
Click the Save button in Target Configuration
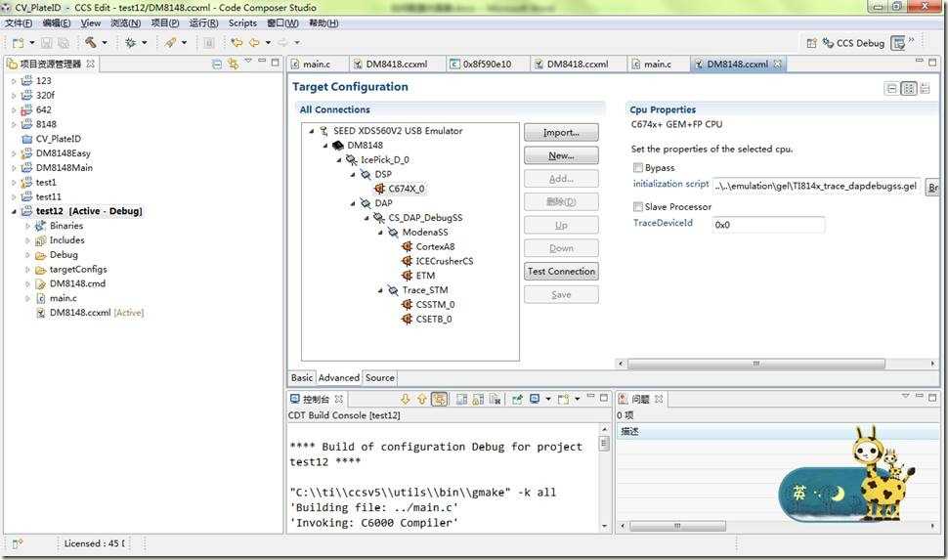click(561, 294)
